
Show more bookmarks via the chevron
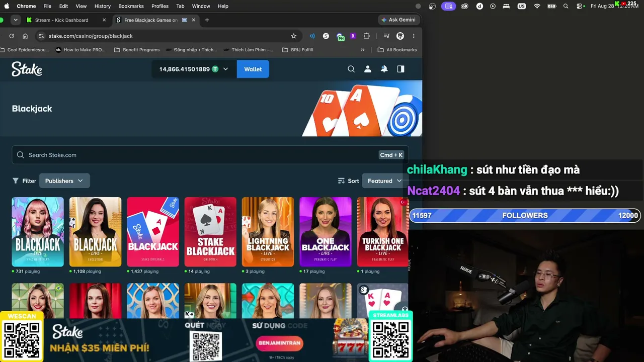[x=363, y=50]
